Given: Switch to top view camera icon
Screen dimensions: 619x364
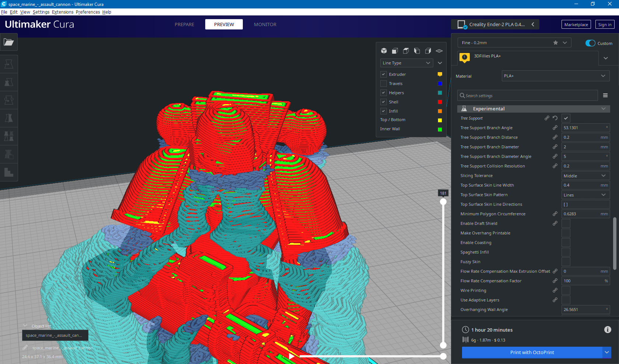Looking at the screenshot, I should 406,51.
